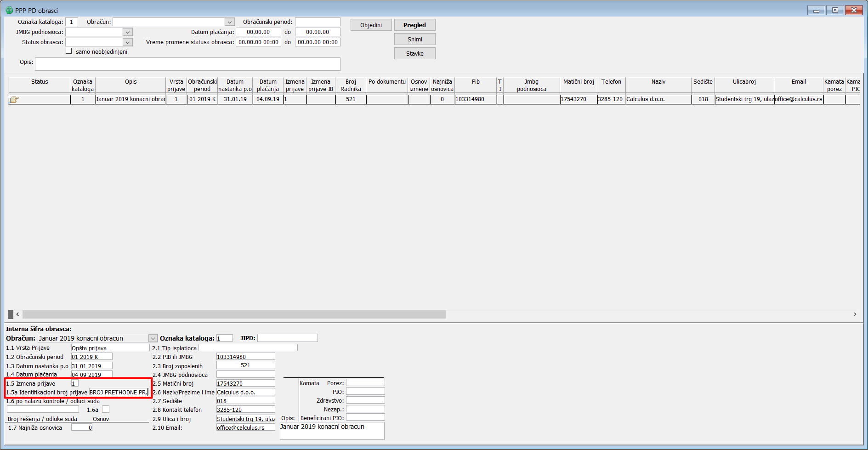Click the top Oznaka kataloga field
Image resolution: width=868 pixels, height=450 pixels.
(72, 22)
